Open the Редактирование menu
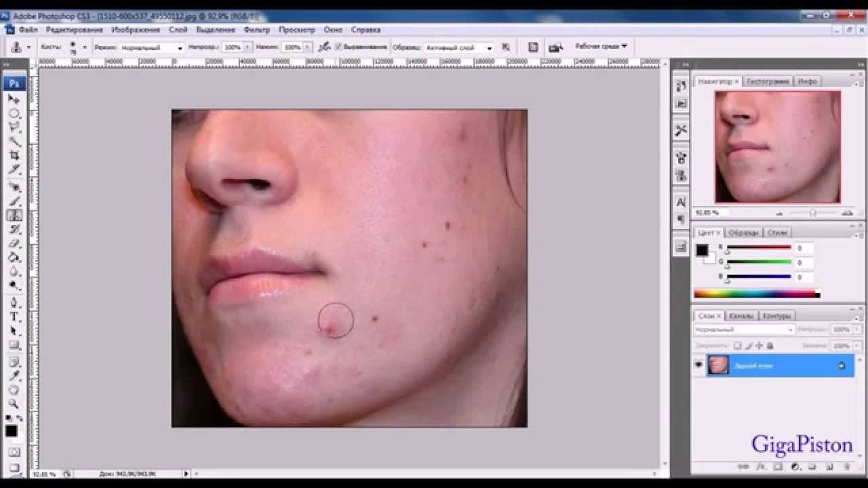The height and width of the screenshot is (488, 868). (x=75, y=30)
